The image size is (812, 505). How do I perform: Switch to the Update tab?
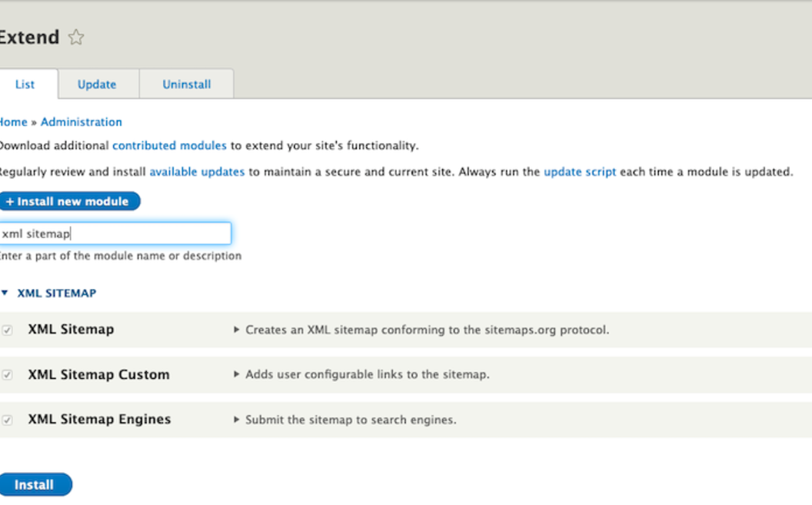[x=97, y=85]
